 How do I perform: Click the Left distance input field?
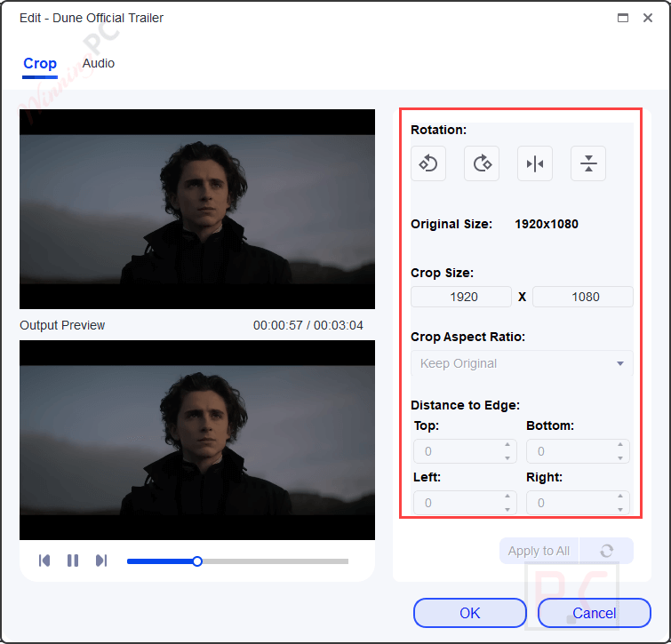[465, 503]
